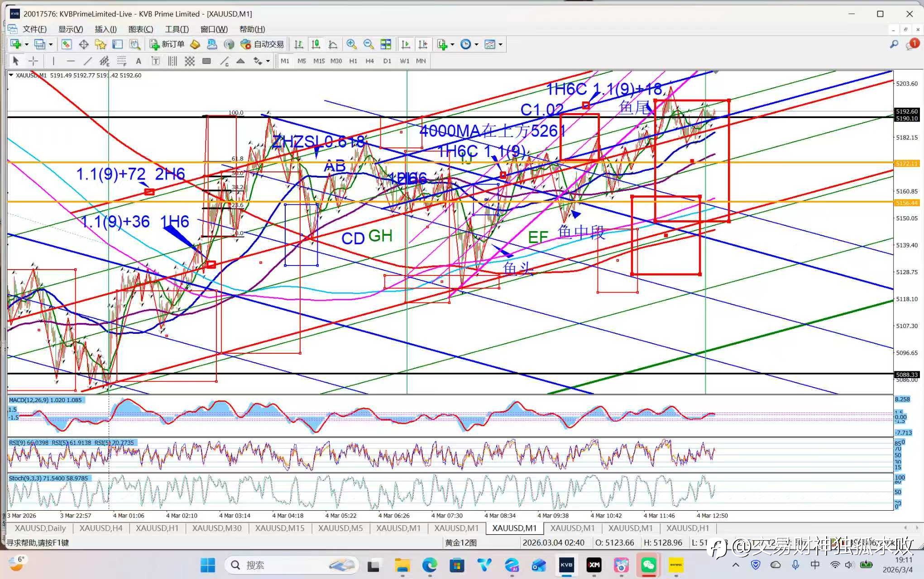Open the 插入(I) menu
924x579 pixels.
105,29
